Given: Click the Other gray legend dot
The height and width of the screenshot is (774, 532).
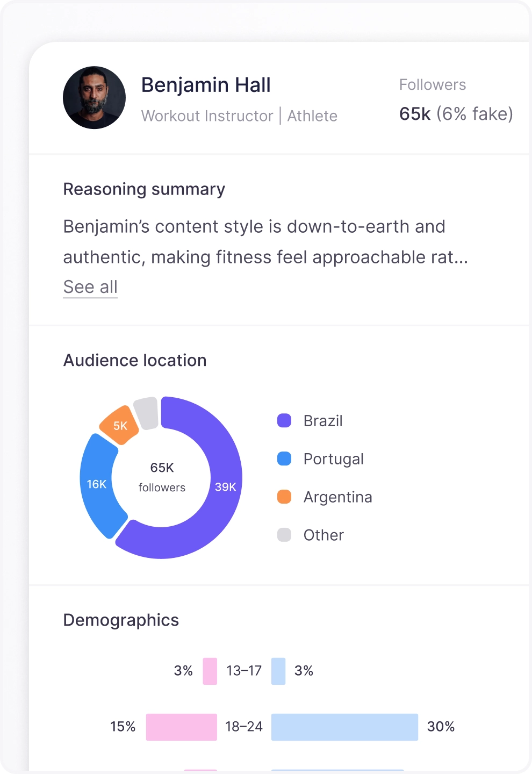Looking at the screenshot, I should (284, 535).
